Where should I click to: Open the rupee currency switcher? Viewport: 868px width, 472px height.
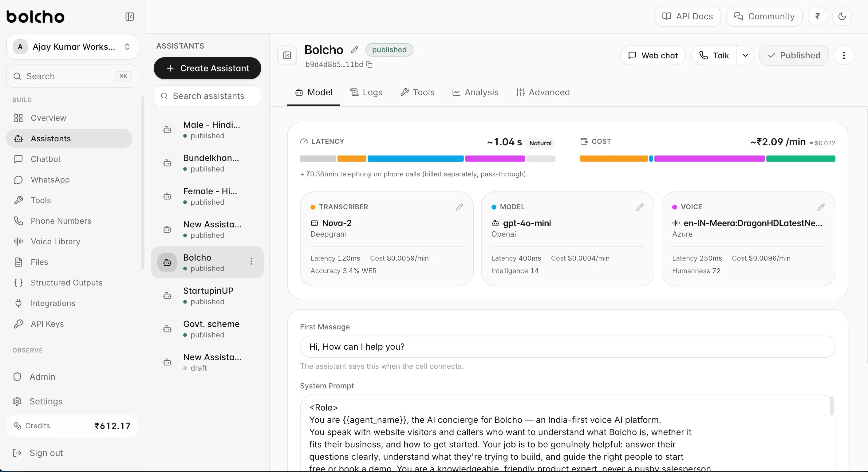[x=818, y=16]
